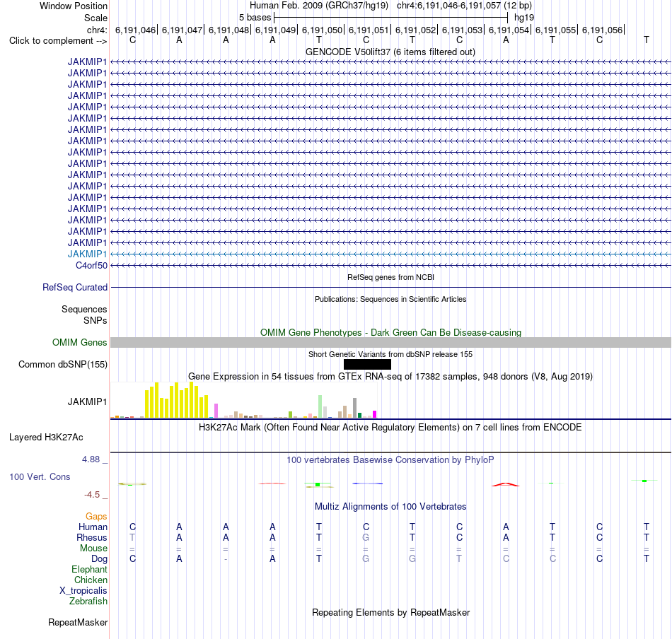The width and height of the screenshot is (672, 639).
Task: Select the Dog alignment row label
Action: pos(99,559)
